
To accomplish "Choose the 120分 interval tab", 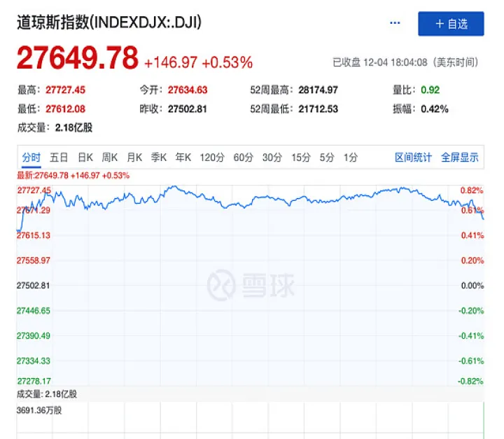I will [212, 158].
